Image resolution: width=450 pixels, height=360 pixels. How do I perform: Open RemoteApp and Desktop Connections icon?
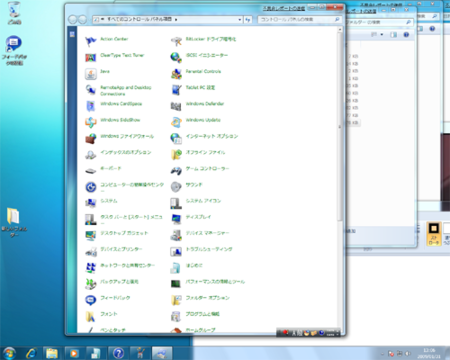point(90,90)
